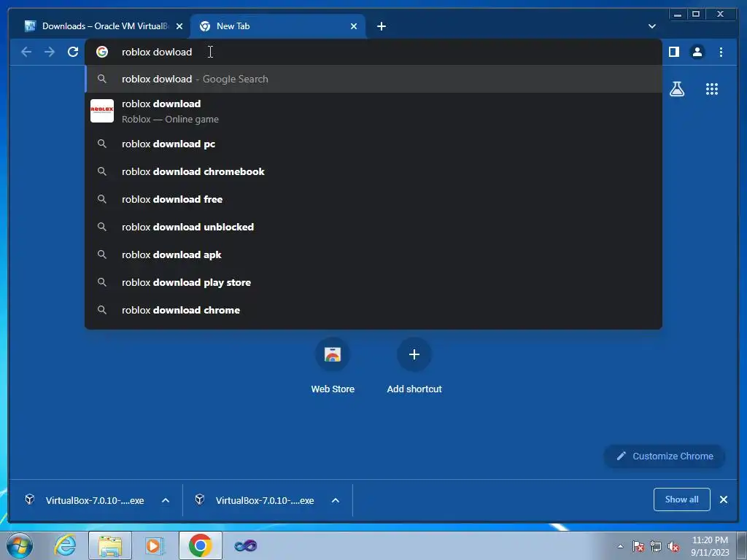Click Show all downloads
This screenshot has height=560, width=747.
point(682,499)
